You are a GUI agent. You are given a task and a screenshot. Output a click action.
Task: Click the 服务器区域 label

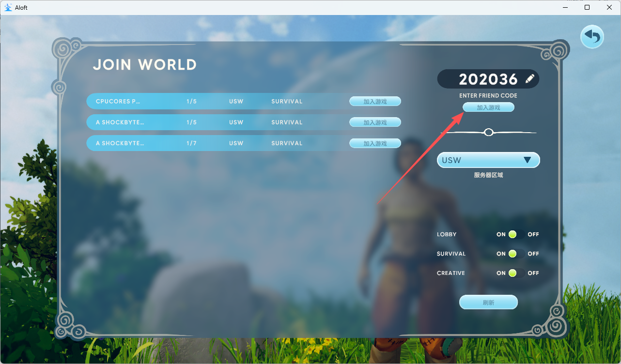[x=488, y=175]
